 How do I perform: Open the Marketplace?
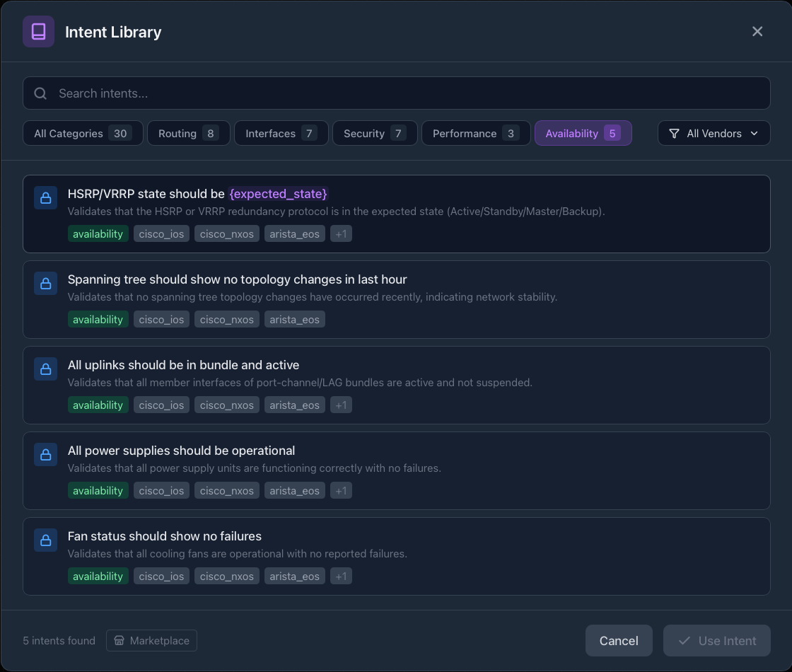[x=151, y=640]
